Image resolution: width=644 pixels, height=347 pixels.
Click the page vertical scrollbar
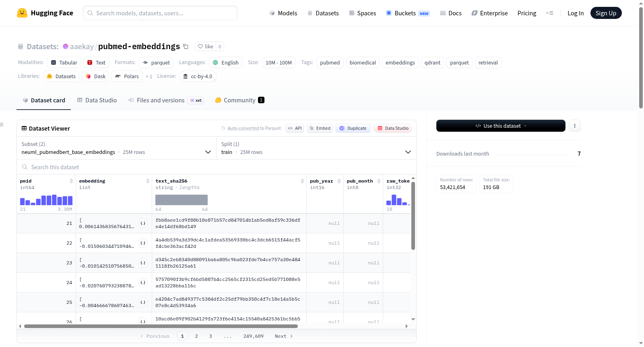(641, 58)
